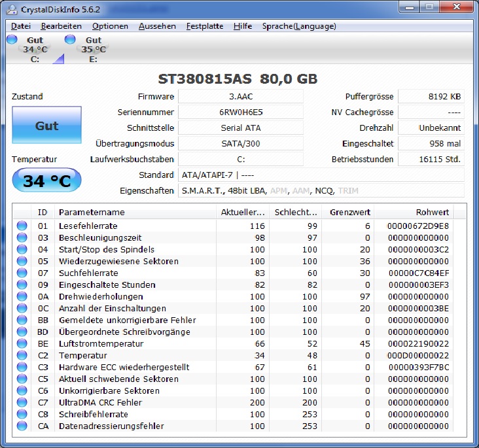Click status orb for Luftstromtemperatur
The width and height of the screenshot is (479, 448).
pyautogui.click(x=22, y=343)
